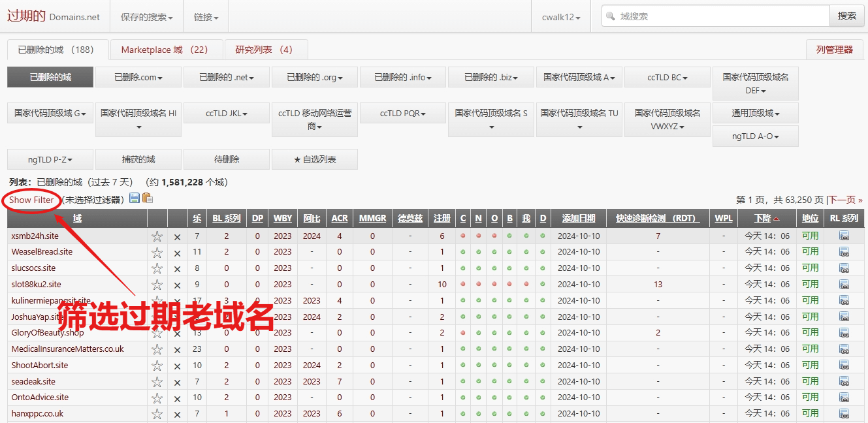Click the save-search floppy disk icon

[135, 198]
